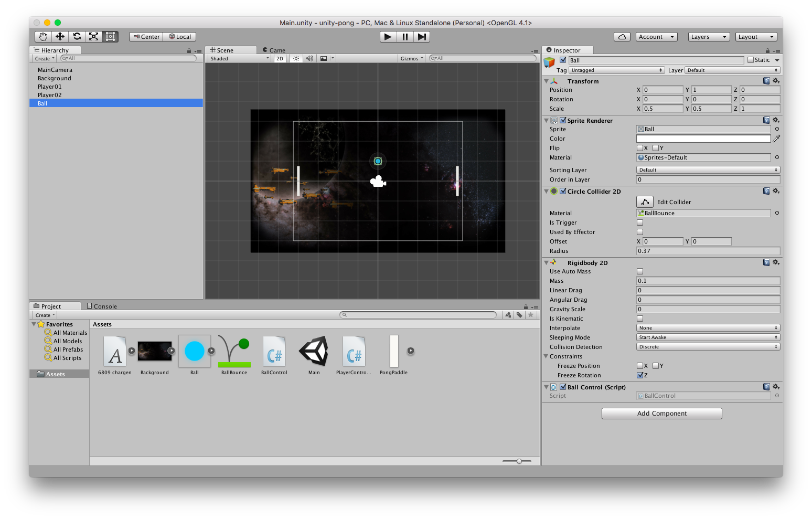The width and height of the screenshot is (812, 519).
Task: Switch to the Console tab
Action: coord(102,306)
